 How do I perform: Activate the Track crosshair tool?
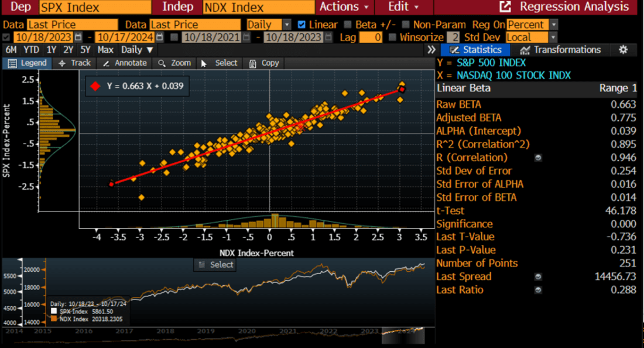click(x=62, y=63)
